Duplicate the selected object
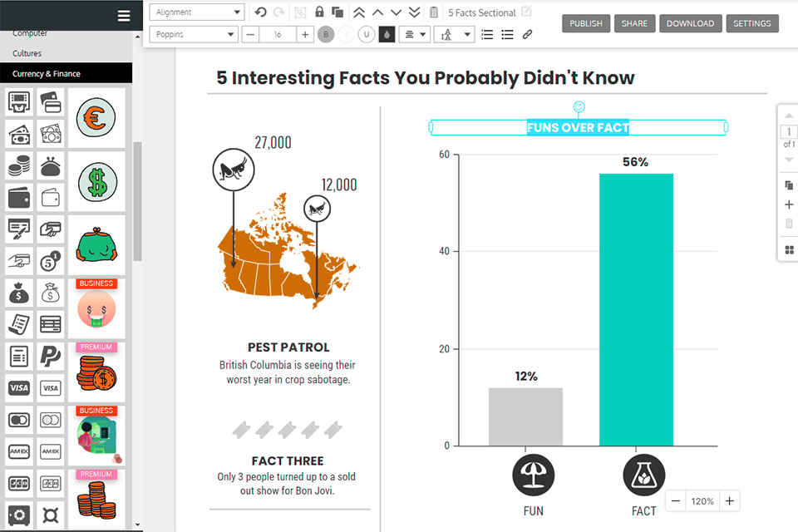The width and height of the screenshot is (798, 532). [337, 12]
